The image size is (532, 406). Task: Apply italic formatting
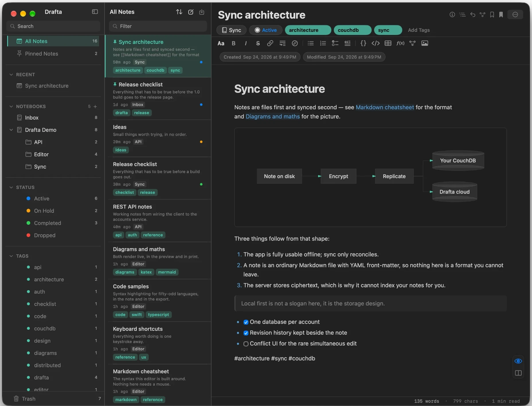coord(246,43)
